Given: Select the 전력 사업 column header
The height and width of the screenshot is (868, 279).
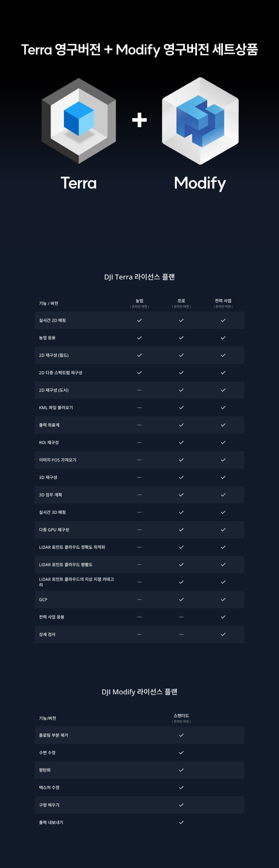Looking at the screenshot, I should (x=223, y=301).
